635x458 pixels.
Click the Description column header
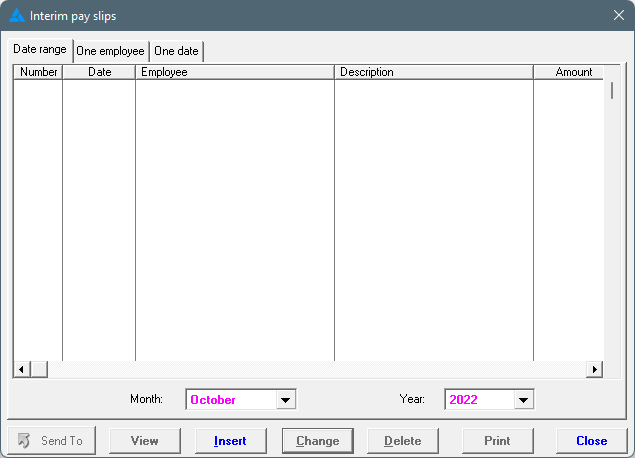[x=434, y=72]
